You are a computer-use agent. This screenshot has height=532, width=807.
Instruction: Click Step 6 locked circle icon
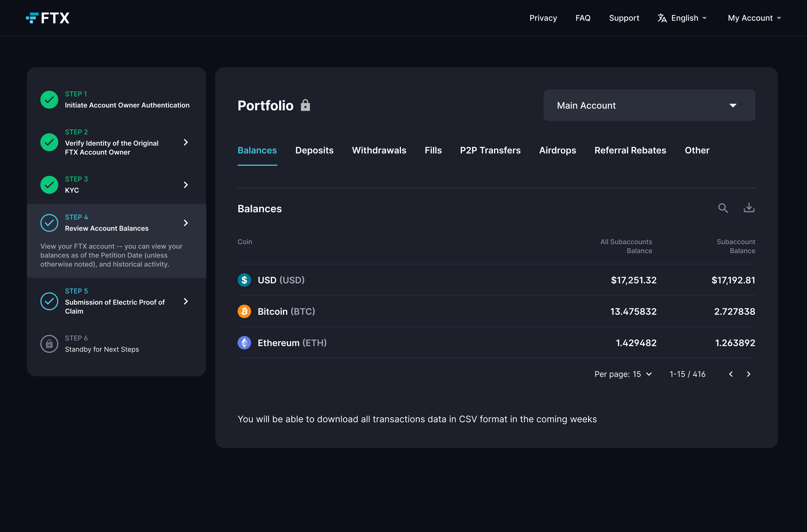pyautogui.click(x=49, y=344)
